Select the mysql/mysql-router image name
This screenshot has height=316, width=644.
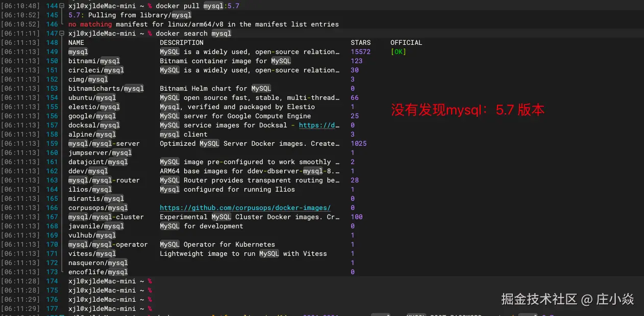click(x=104, y=180)
